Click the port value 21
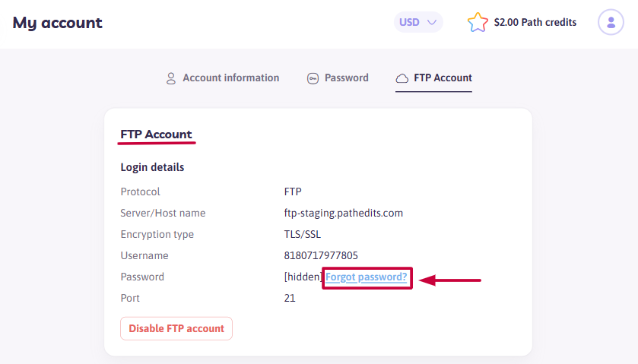638x364 pixels. [x=290, y=298]
